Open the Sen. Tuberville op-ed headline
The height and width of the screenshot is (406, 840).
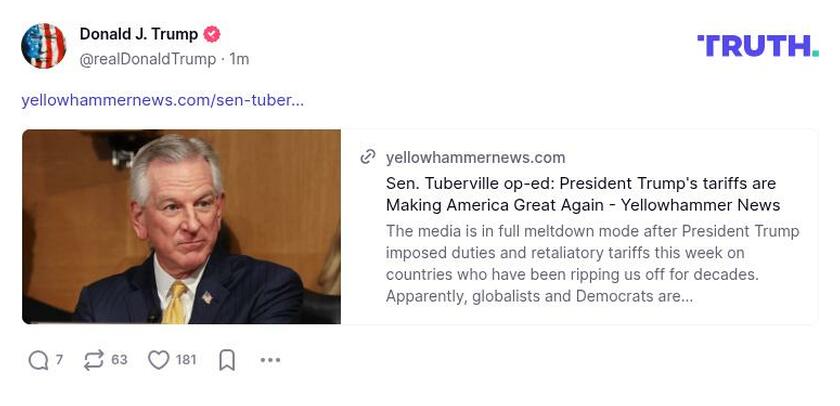pyautogui.click(x=580, y=194)
